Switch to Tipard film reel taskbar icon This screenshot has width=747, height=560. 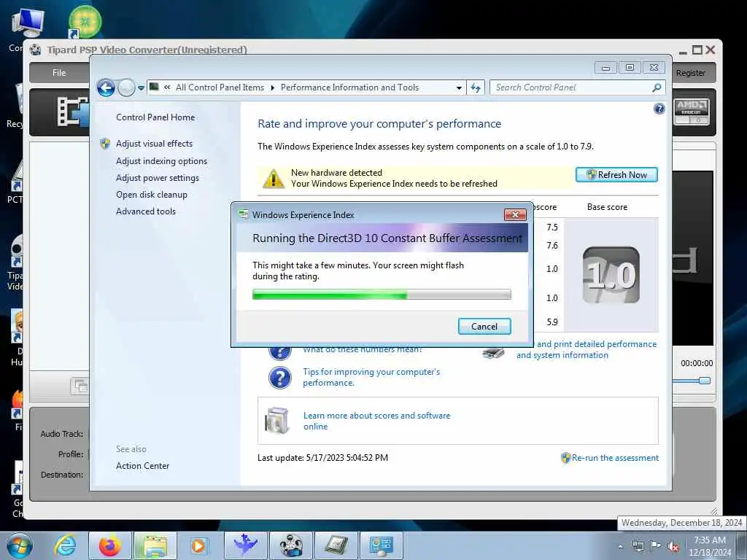(290, 545)
